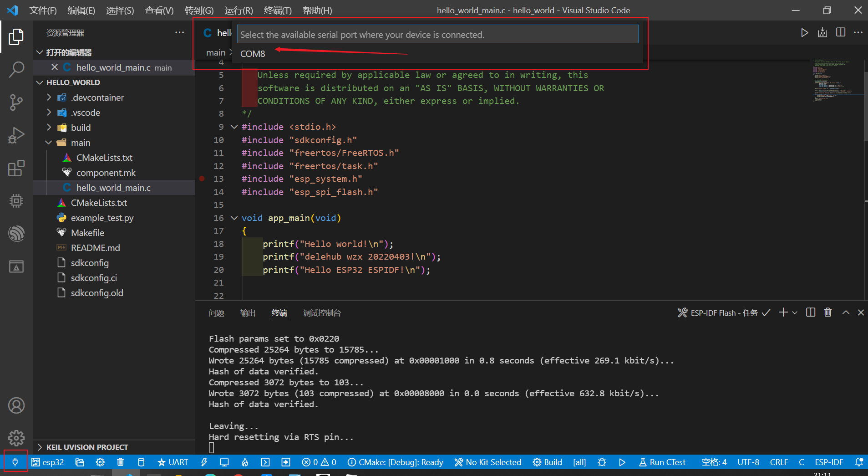Open the Source Control view
This screenshot has width=868, height=476.
click(16, 102)
